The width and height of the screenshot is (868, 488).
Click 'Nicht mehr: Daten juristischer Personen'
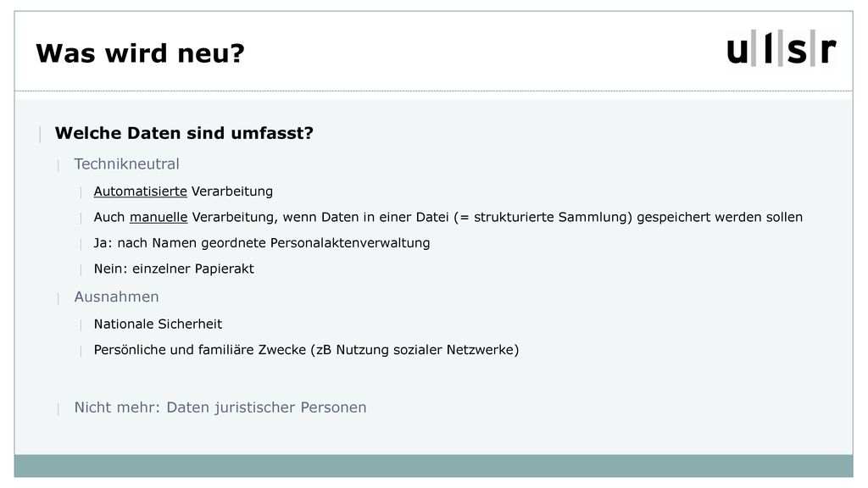click(220, 408)
